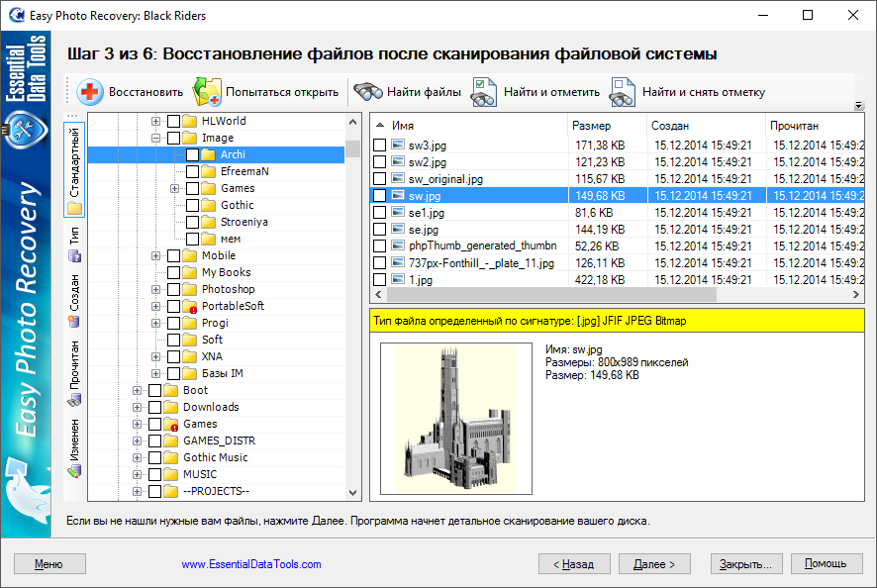Click the application icon in title bar
Screen dimensions: 877x588
(16, 15)
